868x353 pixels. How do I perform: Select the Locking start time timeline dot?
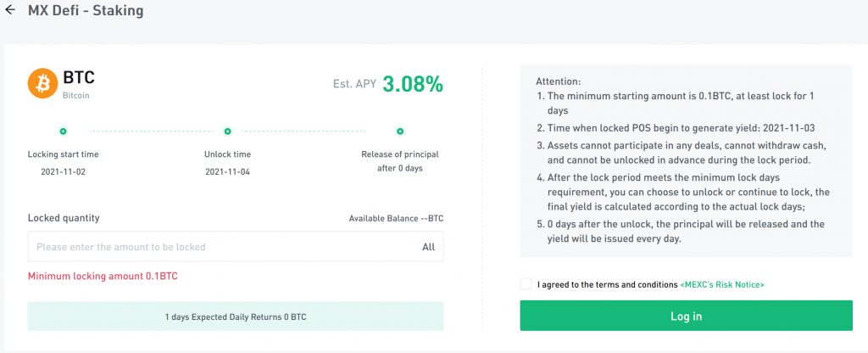click(x=63, y=132)
